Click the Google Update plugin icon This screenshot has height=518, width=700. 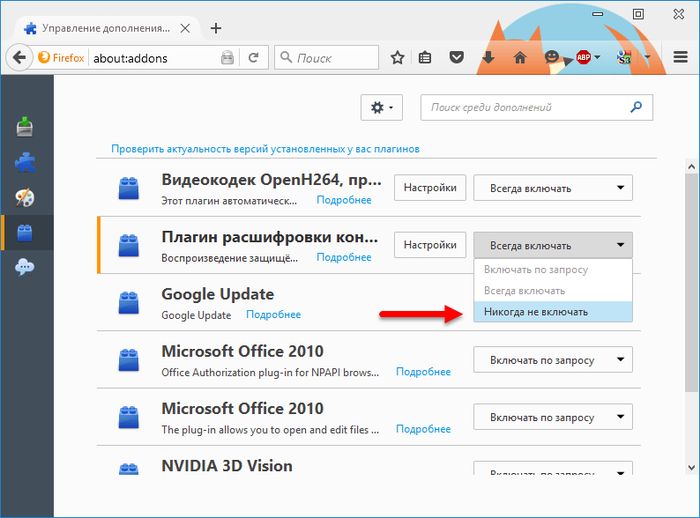click(129, 302)
